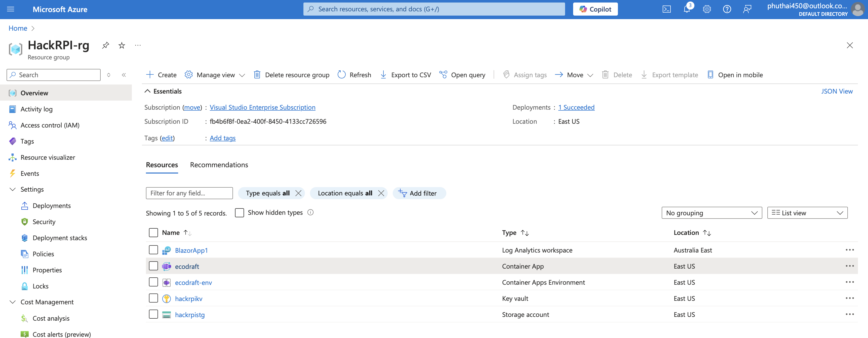
Task: Open more options for hackrpistg row
Action: pyautogui.click(x=849, y=314)
